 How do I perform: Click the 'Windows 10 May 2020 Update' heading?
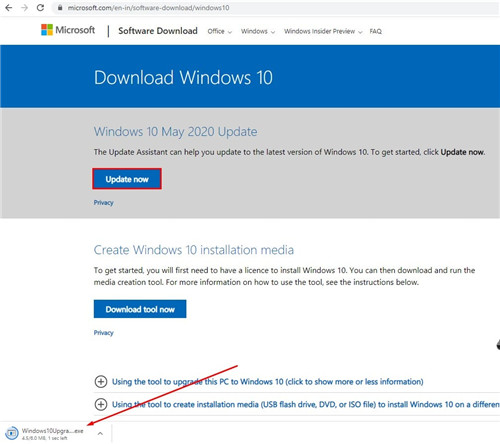pyautogui.click(x=175, y=132)
